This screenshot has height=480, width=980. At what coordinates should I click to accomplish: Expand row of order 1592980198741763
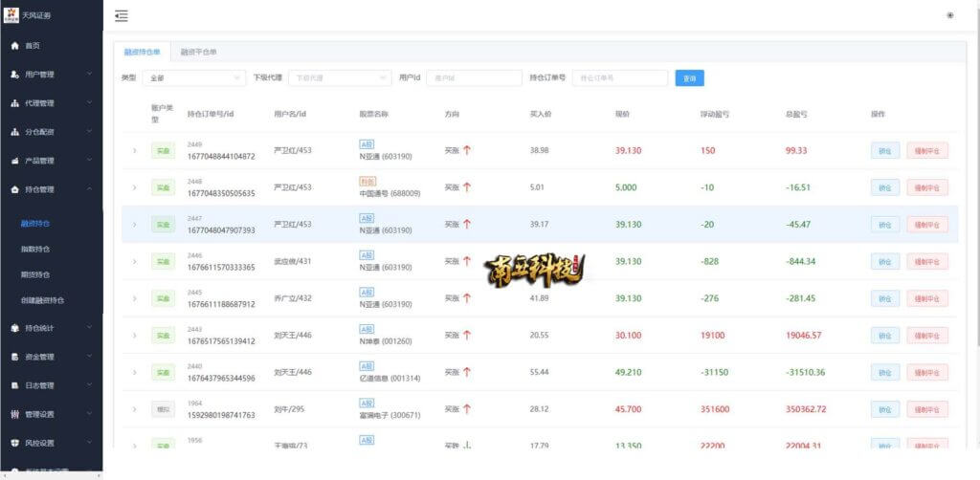(x=134, y=409)
